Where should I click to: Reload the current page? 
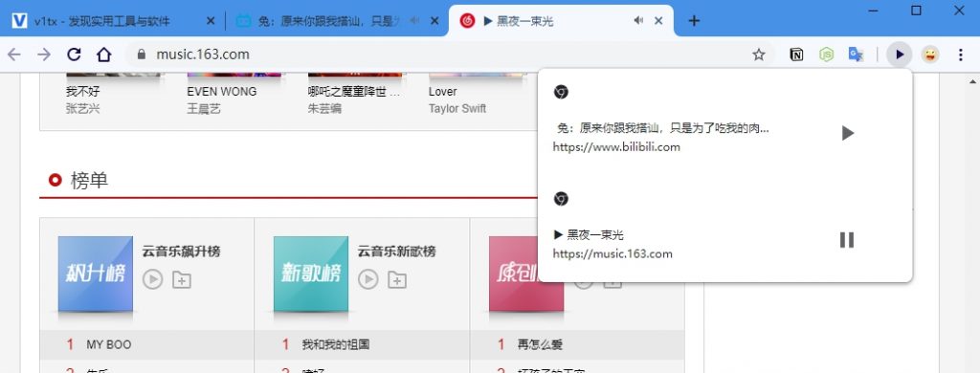[74, 55]
